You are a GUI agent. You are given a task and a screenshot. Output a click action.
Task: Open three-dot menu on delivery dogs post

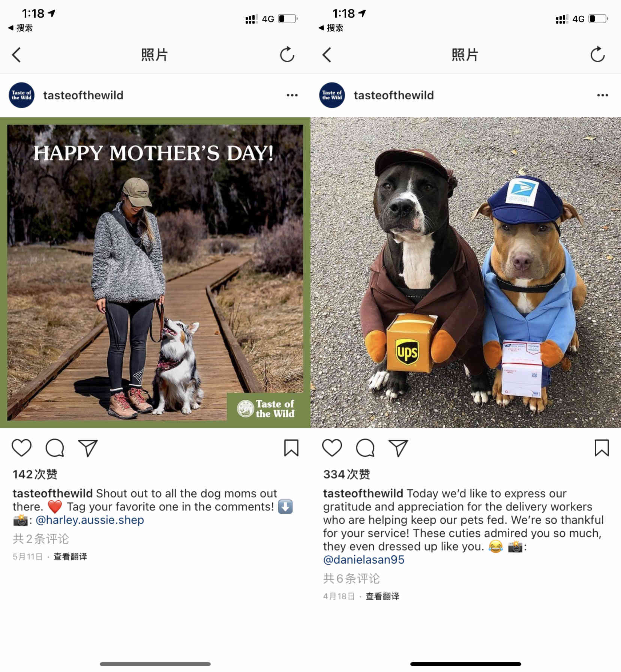click(603, 95)
